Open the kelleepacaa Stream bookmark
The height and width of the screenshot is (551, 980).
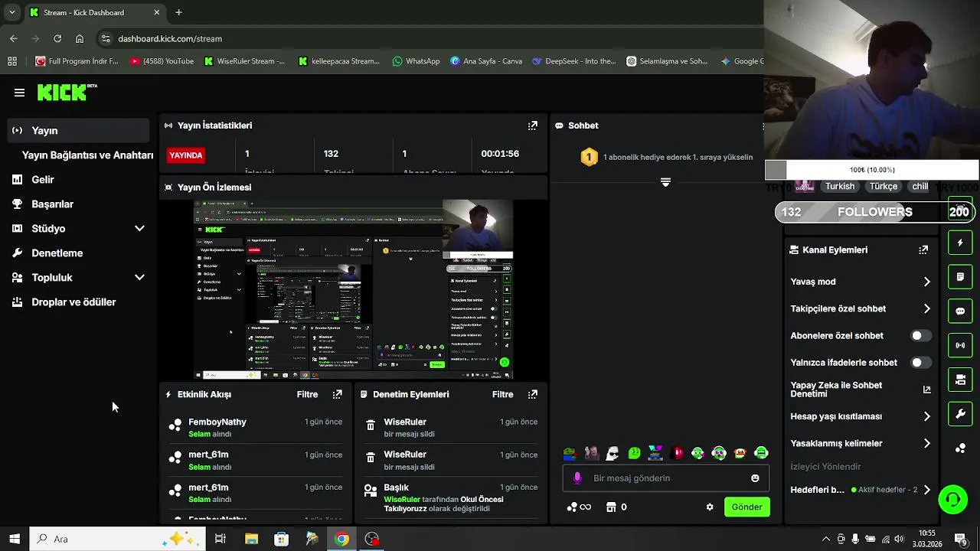point(339,61)
